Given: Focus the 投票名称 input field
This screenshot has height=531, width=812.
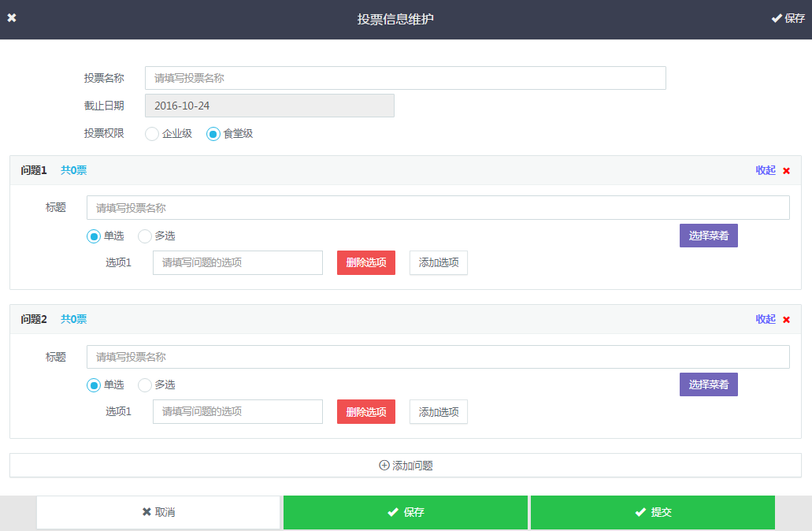Looking at the screenshot, I should click(405, 78).
